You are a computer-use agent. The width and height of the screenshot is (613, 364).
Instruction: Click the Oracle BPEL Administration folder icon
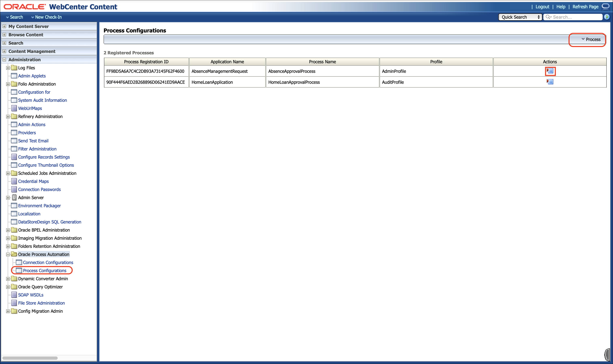14,230
